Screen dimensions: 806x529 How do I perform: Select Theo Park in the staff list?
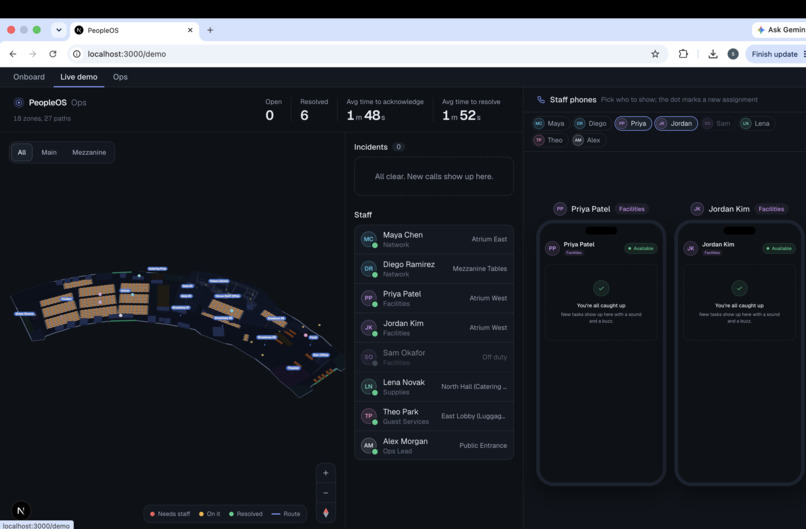click(x=434, y=416)
